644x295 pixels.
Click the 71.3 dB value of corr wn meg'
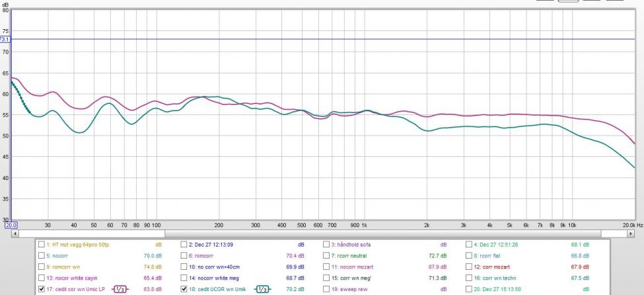(x=438, y=278)
